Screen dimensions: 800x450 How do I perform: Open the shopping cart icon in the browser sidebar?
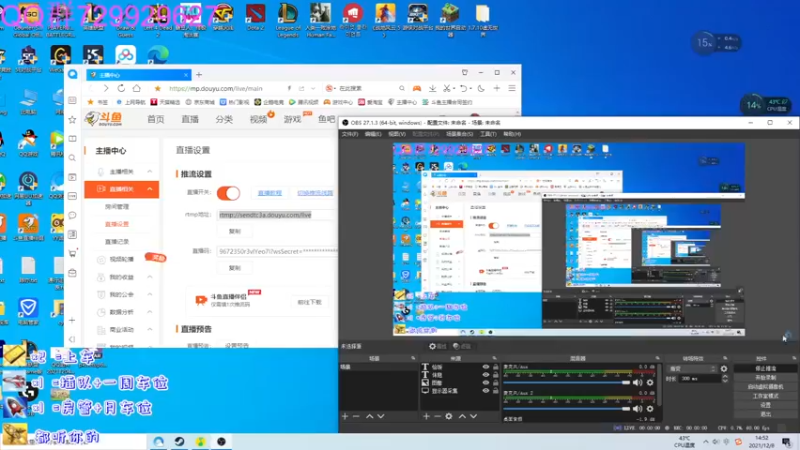point(72,254)
